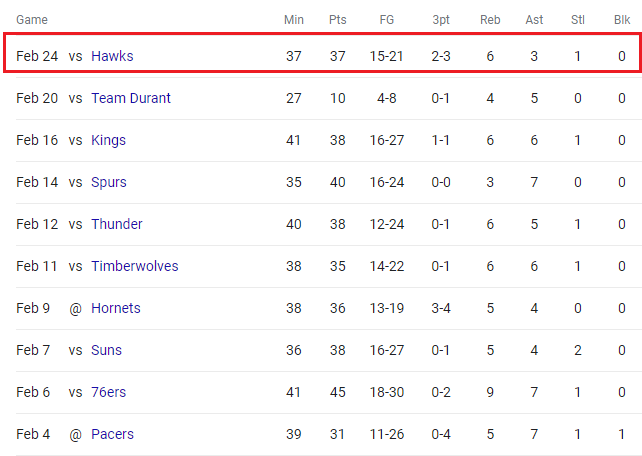Select the 76ers team link
This screenshot has width=642, height=456.
(x=108, y=392)
